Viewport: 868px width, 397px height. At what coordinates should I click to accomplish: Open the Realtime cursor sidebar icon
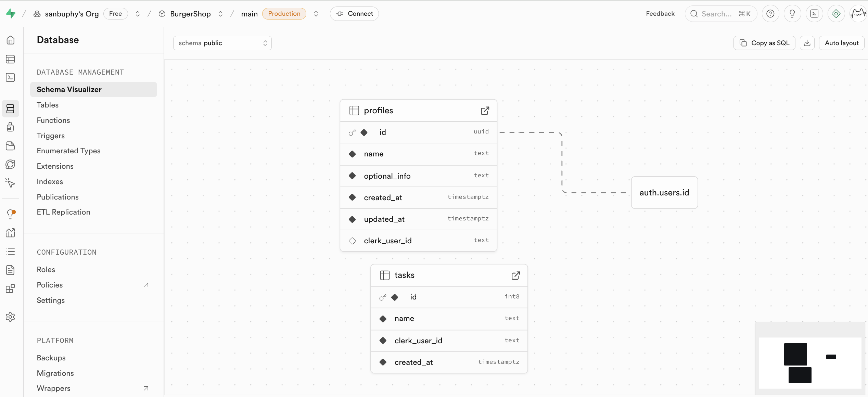tap(10, 183)
